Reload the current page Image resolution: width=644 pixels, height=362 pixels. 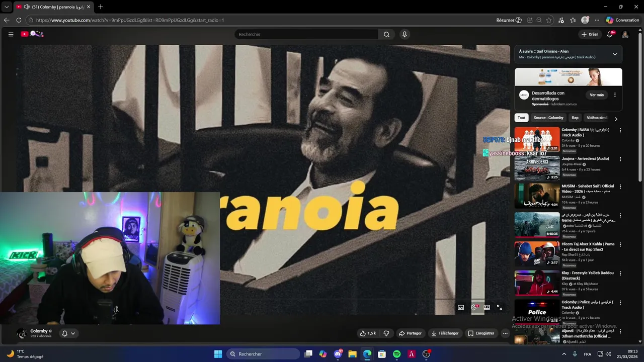(x=19, y=20)
